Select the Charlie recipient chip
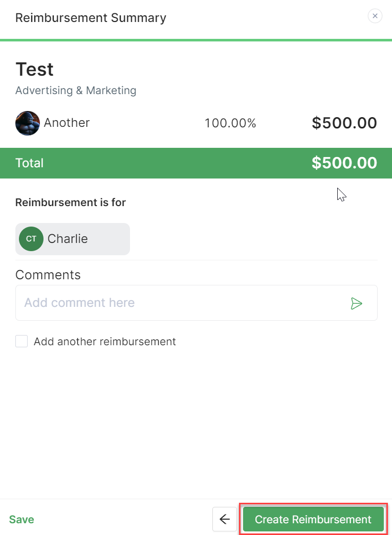This screenshot has height=535, width=392. point(72,238)
